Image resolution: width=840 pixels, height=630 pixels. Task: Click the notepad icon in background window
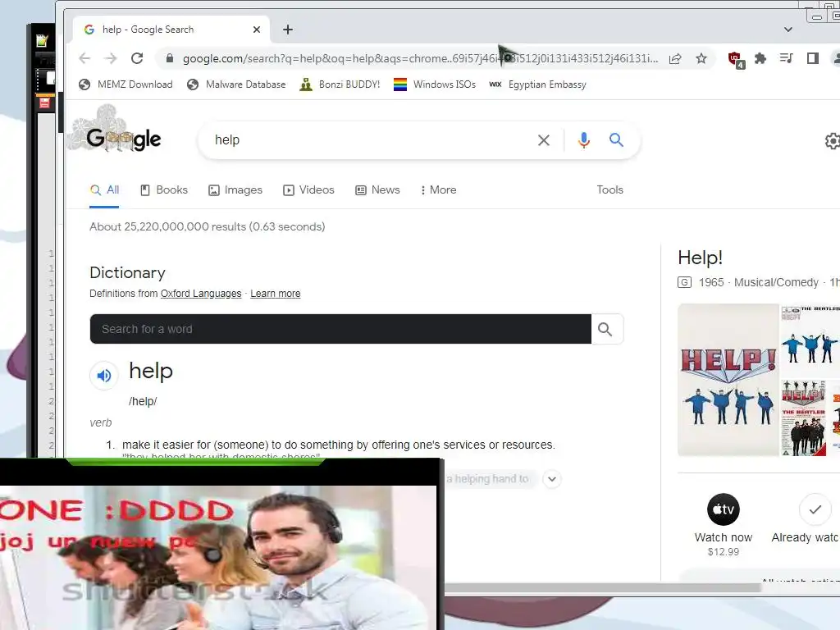point(42,41)
